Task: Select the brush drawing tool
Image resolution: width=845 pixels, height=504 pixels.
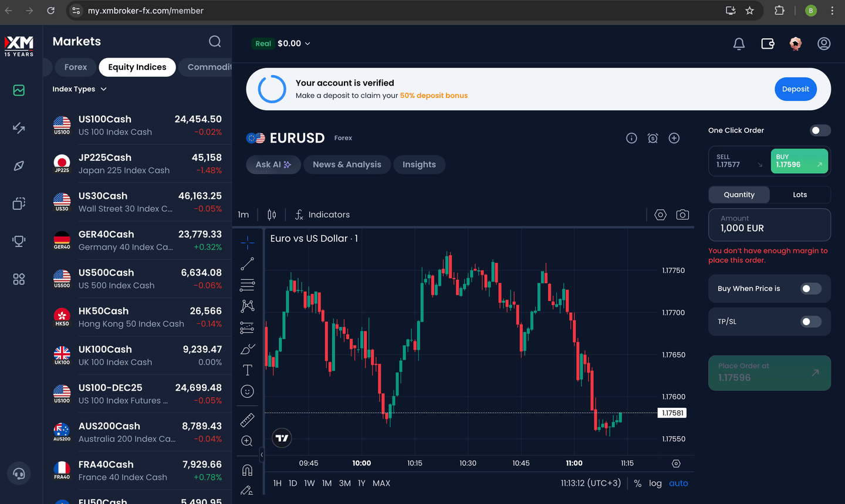Action: click(248, 349)
